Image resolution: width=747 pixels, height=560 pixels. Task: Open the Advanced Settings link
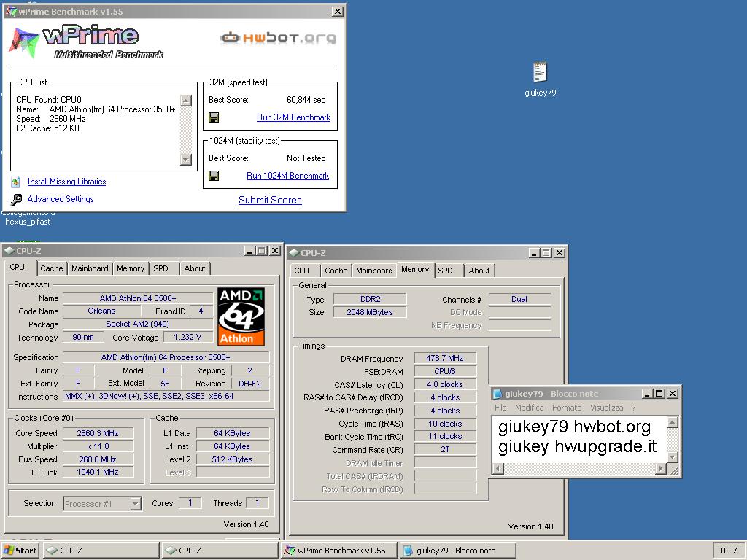(x=61, y=199)
